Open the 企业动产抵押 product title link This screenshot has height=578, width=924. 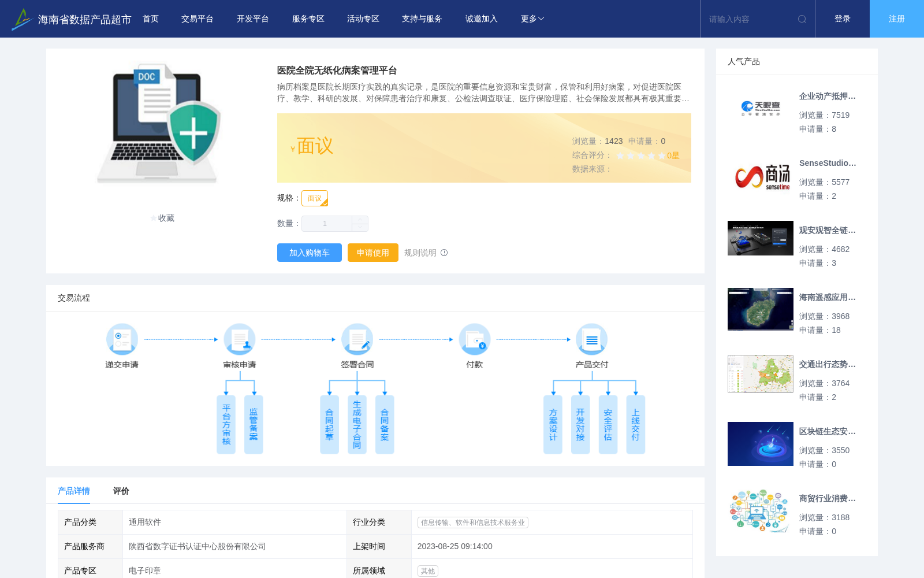[828, 97]
